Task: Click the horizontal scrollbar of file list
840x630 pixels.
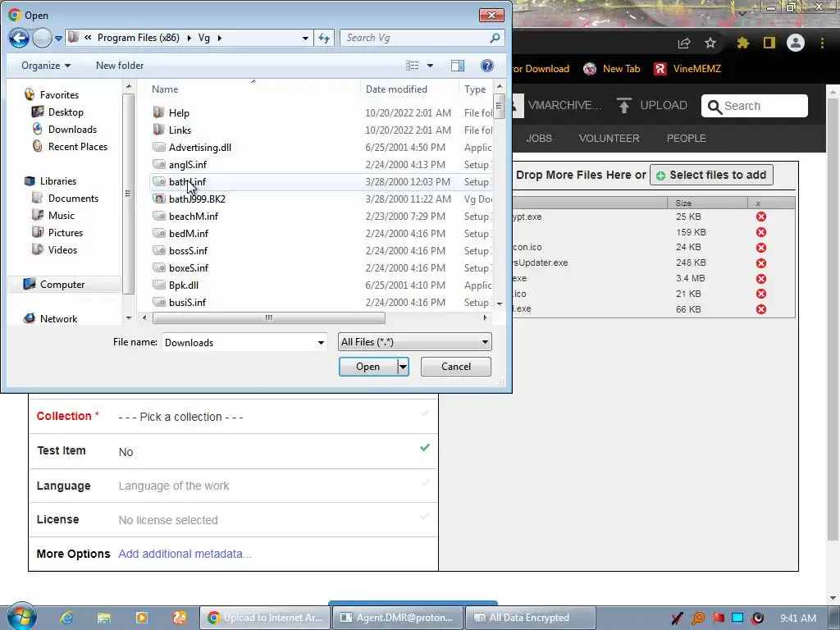Action: point(268,317)
